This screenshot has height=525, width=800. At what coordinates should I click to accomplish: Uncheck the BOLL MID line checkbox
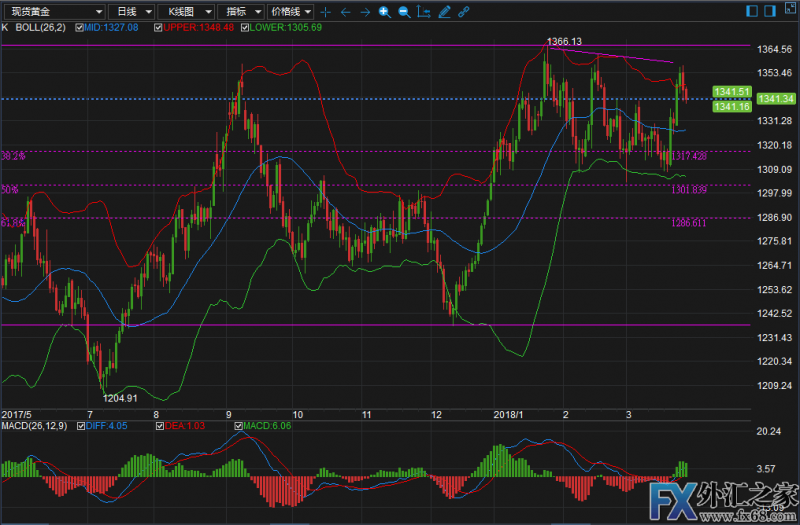79,28
